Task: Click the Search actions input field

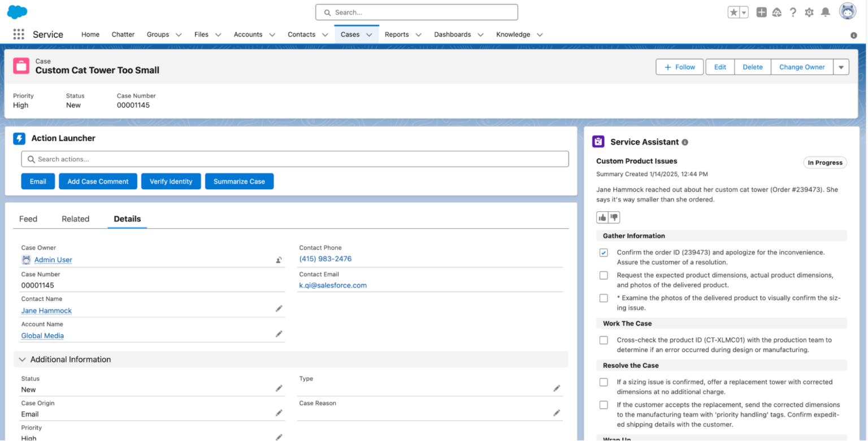Action: coord(295,159)
